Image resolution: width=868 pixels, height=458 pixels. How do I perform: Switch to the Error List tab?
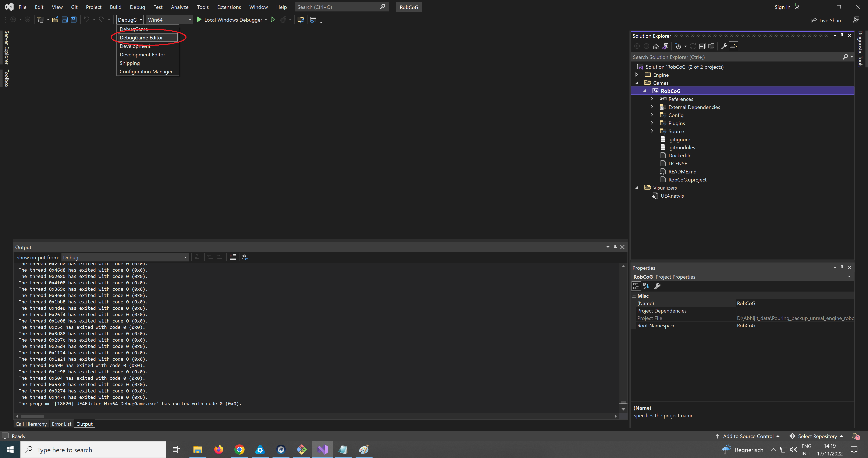61,424
